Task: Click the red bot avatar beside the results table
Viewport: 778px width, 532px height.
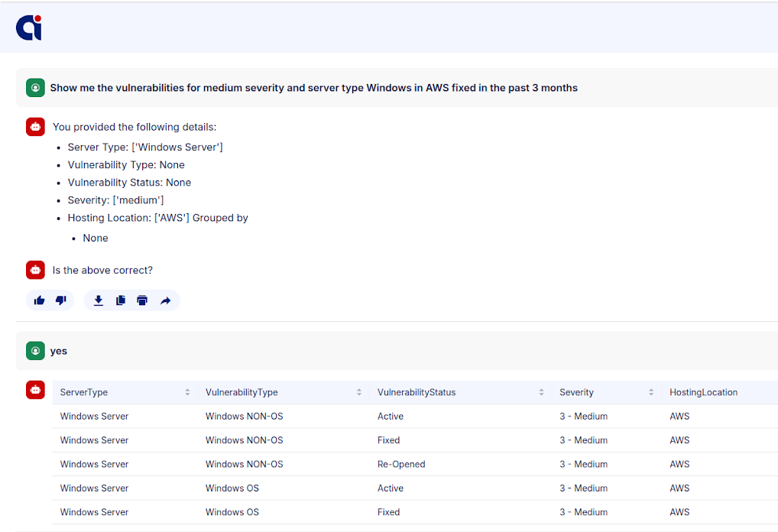Action: [x=35, y=390]
